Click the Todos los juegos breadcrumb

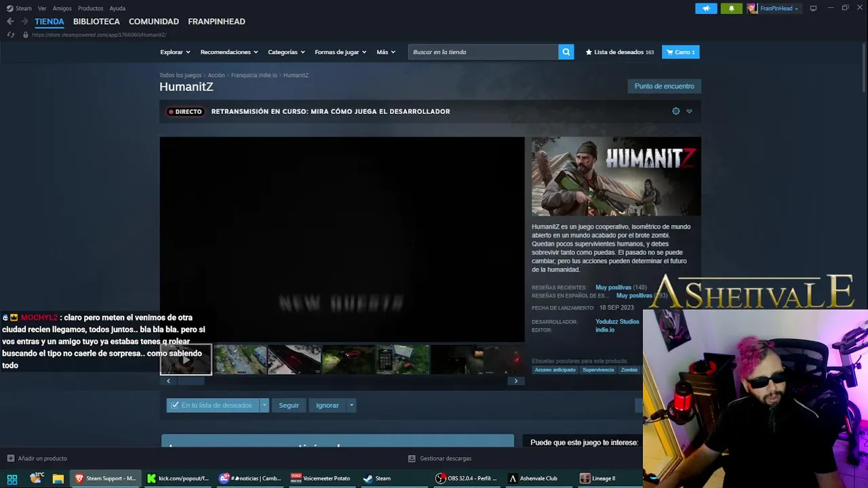(180, 75)
